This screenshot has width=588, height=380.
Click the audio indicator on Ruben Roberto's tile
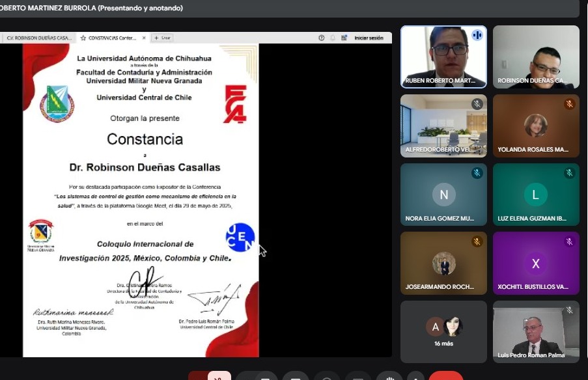[x=477, y=35]
